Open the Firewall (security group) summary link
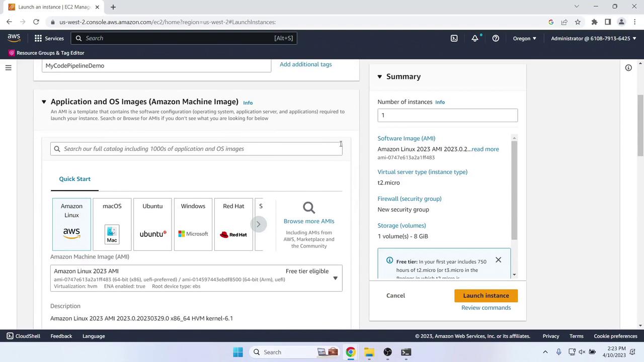 click(x=410, y=199)
